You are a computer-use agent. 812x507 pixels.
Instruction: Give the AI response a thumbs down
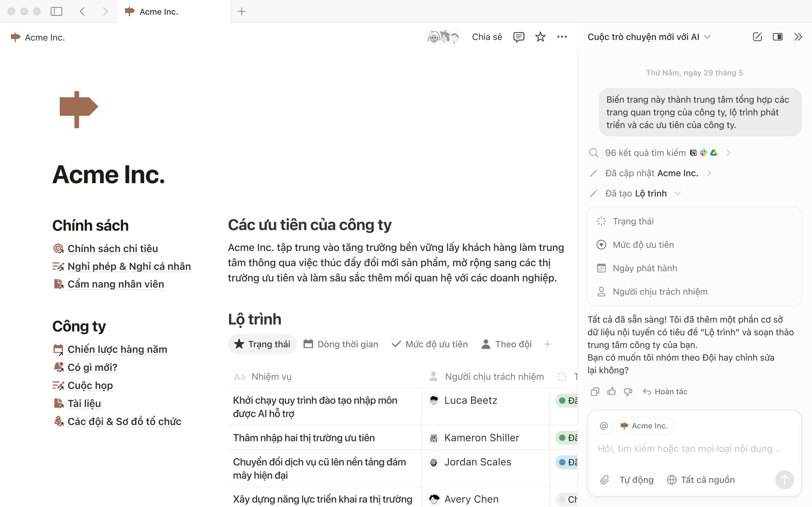(628, 392)
